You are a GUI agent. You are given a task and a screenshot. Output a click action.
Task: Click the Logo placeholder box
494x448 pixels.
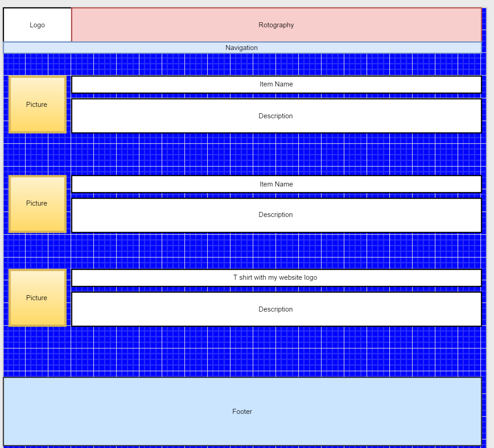[37, 25]
